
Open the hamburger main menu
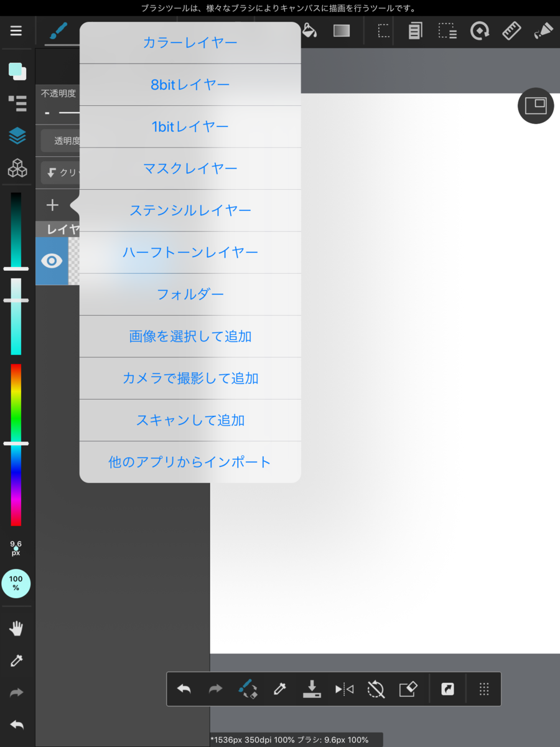(16, 31)
